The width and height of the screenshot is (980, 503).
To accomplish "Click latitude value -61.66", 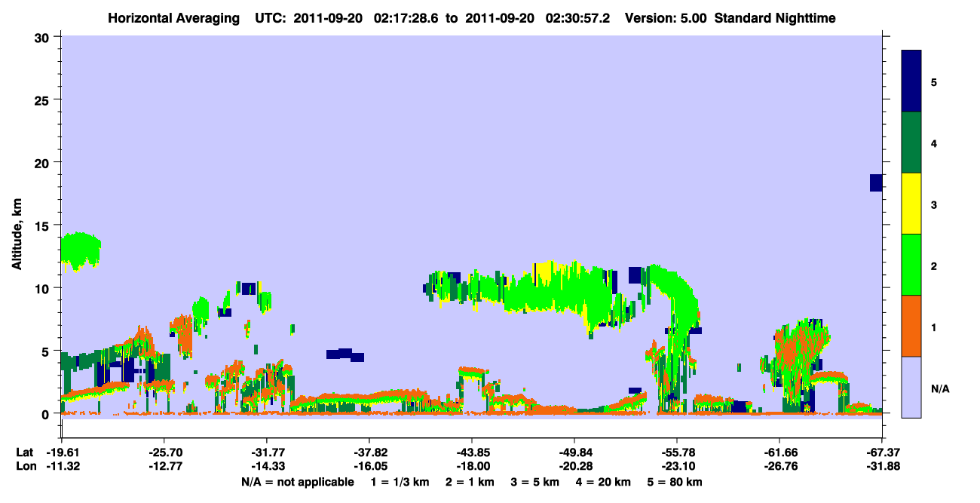I will pos(779,452).
